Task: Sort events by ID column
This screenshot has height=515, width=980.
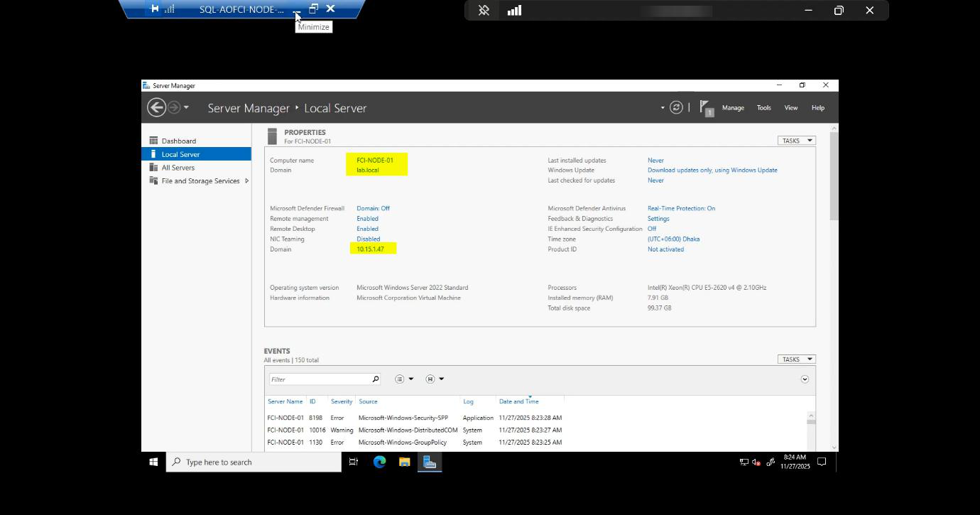Action: click(312, 401)
